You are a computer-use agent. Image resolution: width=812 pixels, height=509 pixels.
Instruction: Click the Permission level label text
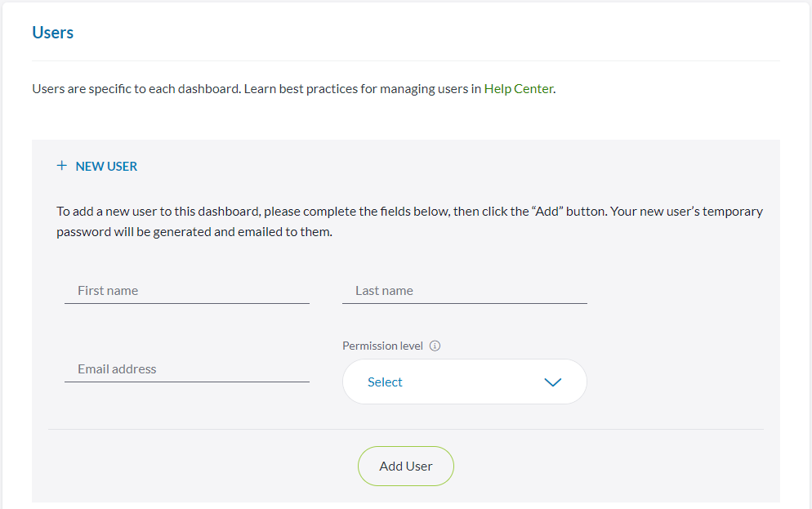[382, 346]
